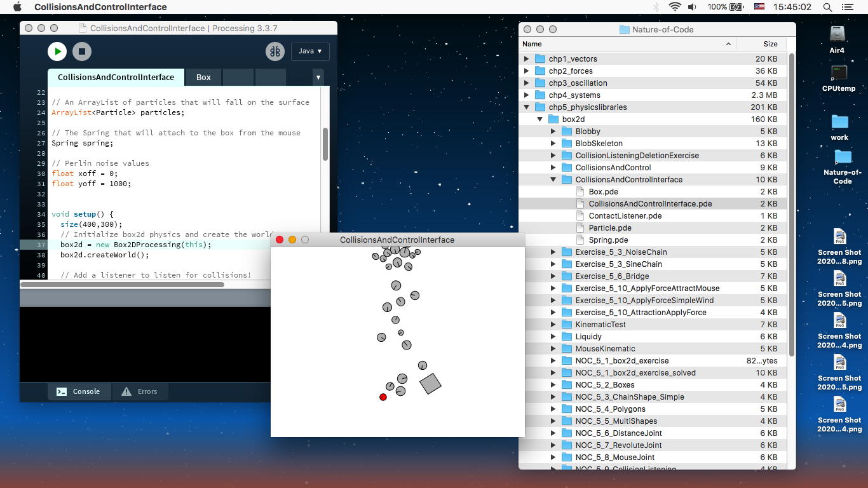The height and width of the screenshot is (488, 868).
Task: Sort files by the Size column
Action: pyautogui.click(x=770, y=44)
